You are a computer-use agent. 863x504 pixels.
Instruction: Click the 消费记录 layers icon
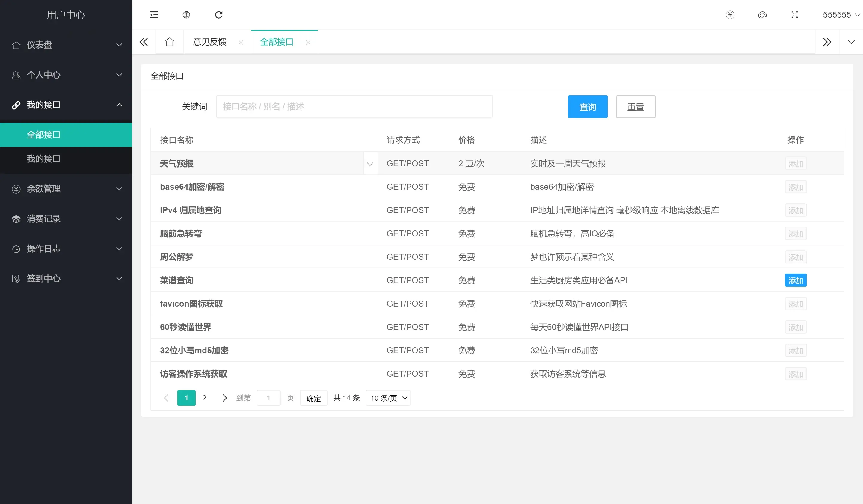coord(16,219)
